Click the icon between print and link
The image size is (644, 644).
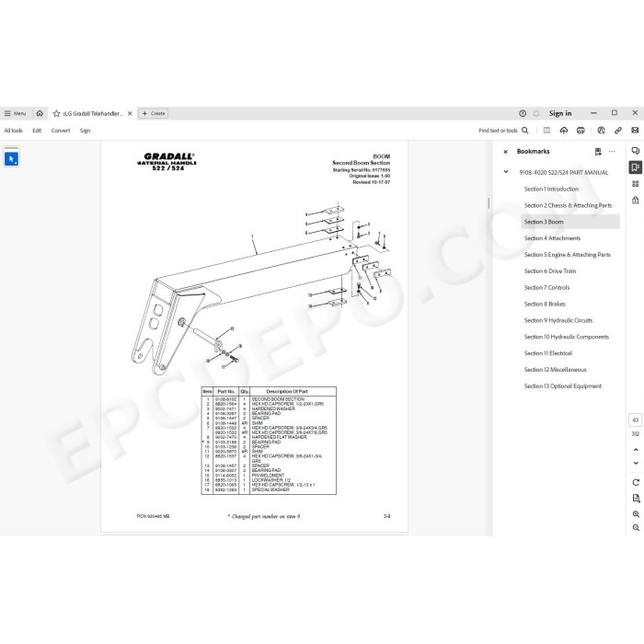point(602,131)
